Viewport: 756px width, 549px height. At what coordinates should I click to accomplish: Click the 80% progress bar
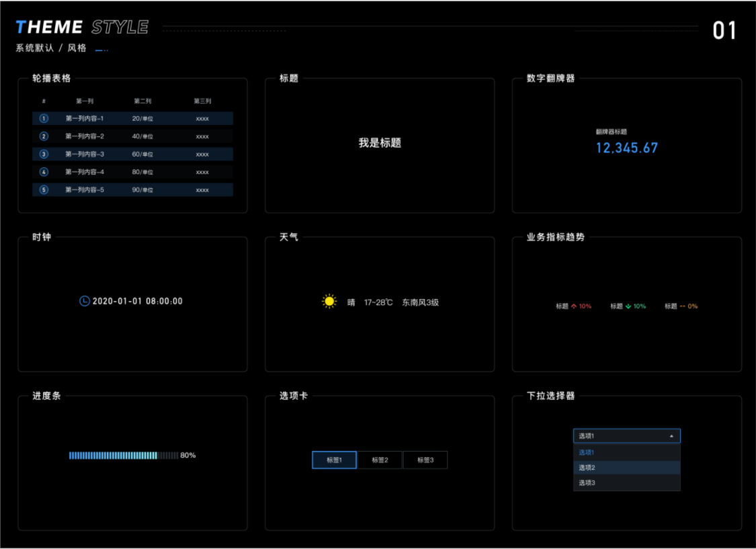click(124, 456)
